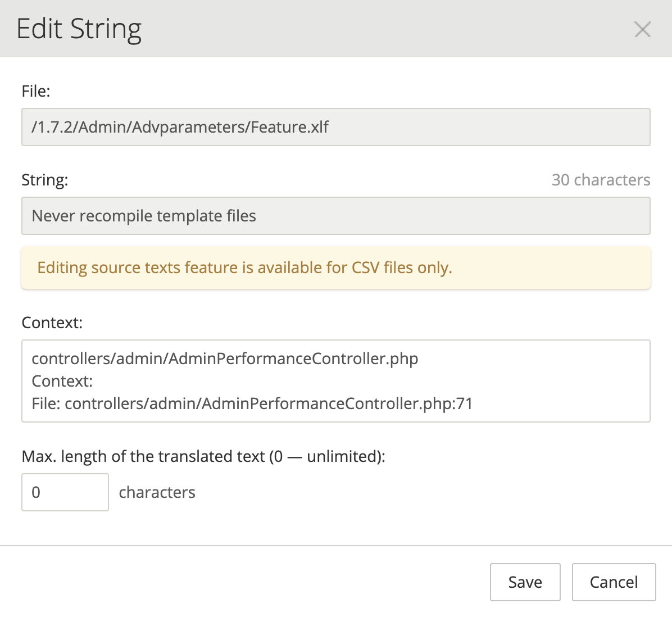Click the line ending with php:71
The image size is (672, 617).
252,403
